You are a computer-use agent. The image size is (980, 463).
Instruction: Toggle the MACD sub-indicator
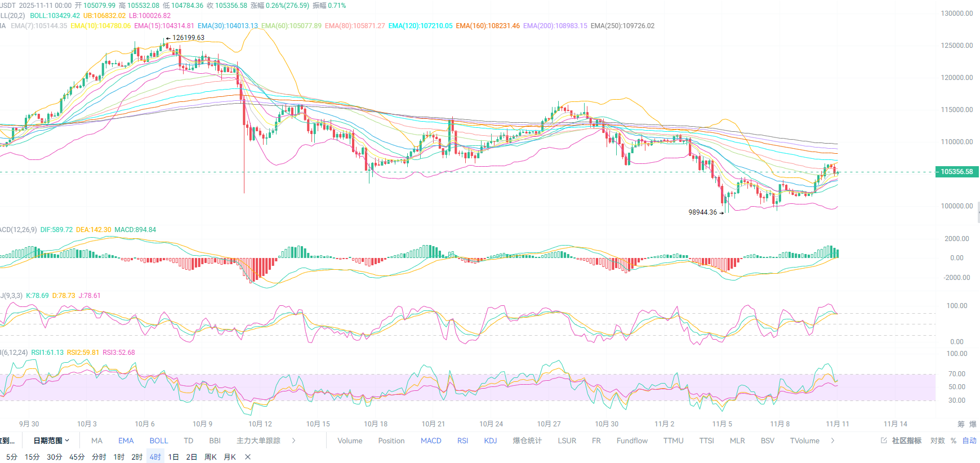pos(431,440)
